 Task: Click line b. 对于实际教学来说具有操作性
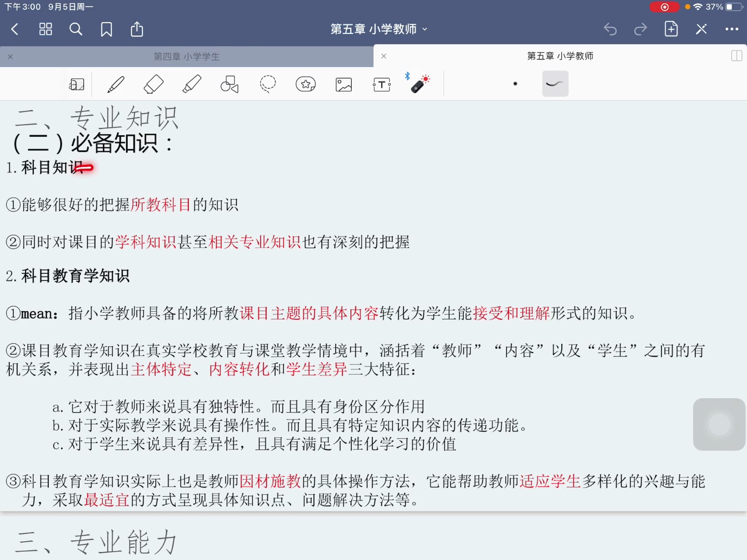coord(290,425)
